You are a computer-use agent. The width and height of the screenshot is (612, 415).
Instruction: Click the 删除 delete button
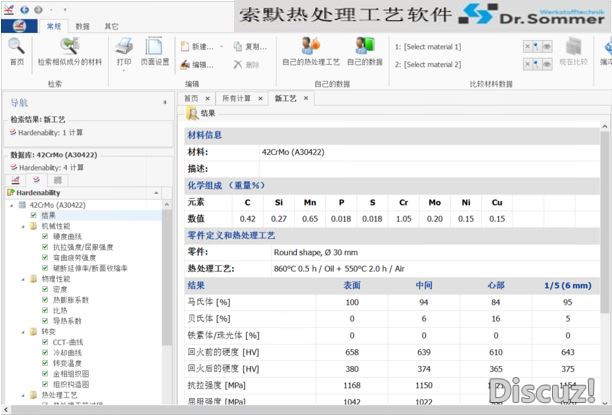[247, 65]
